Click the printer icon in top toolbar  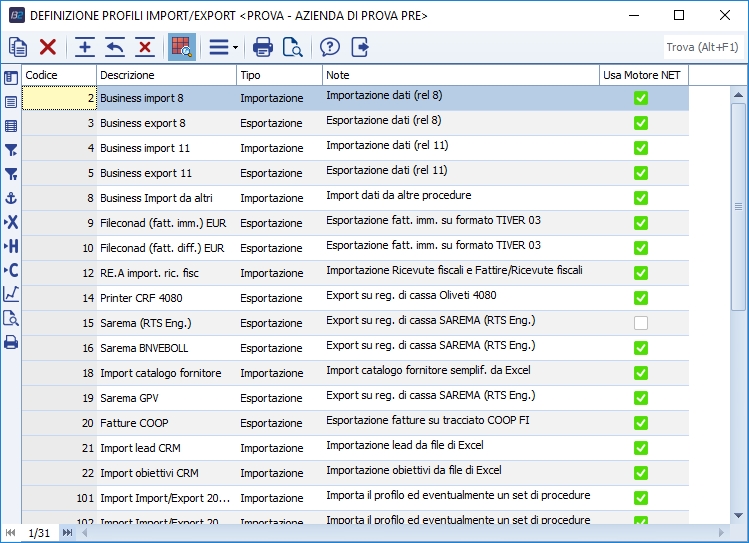point(263,47)
